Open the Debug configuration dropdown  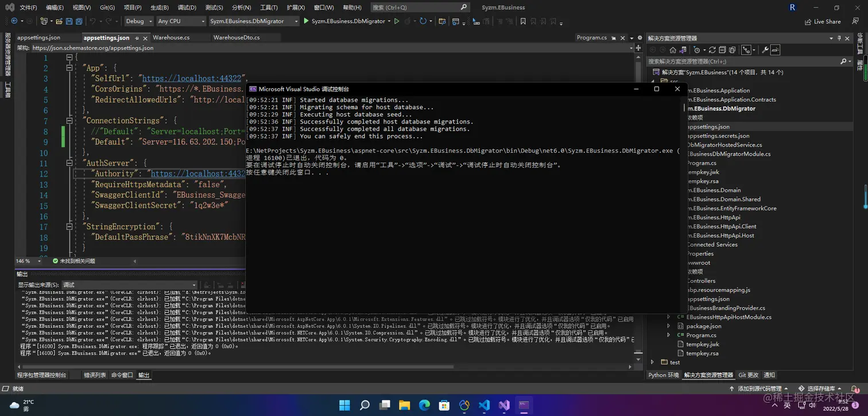139,21
